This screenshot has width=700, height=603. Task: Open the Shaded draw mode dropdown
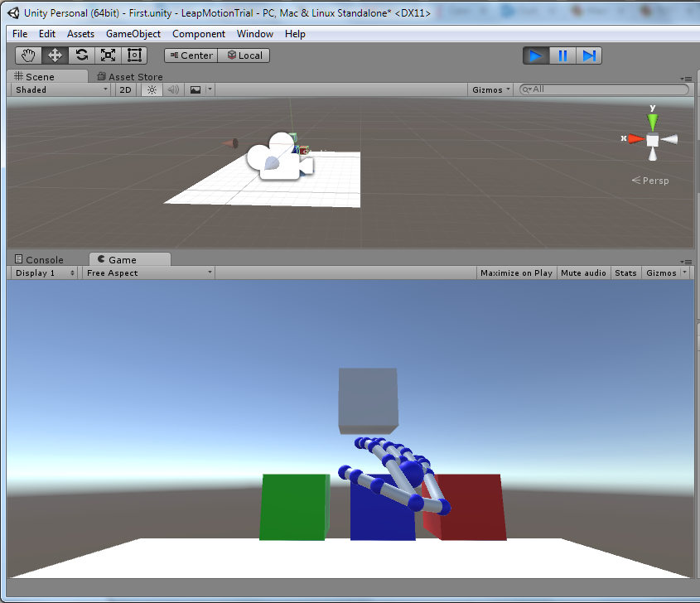coord(61,89)
